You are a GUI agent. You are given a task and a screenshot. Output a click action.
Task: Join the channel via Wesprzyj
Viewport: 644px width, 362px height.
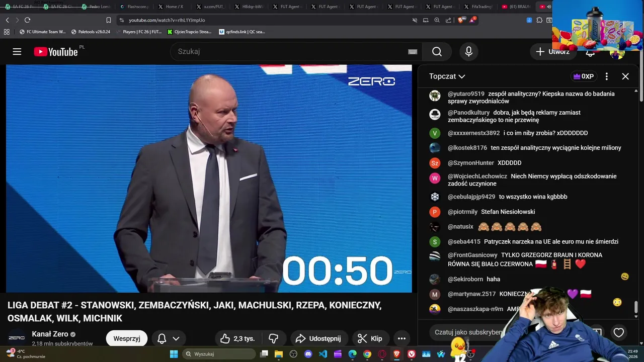coord(127,338)
